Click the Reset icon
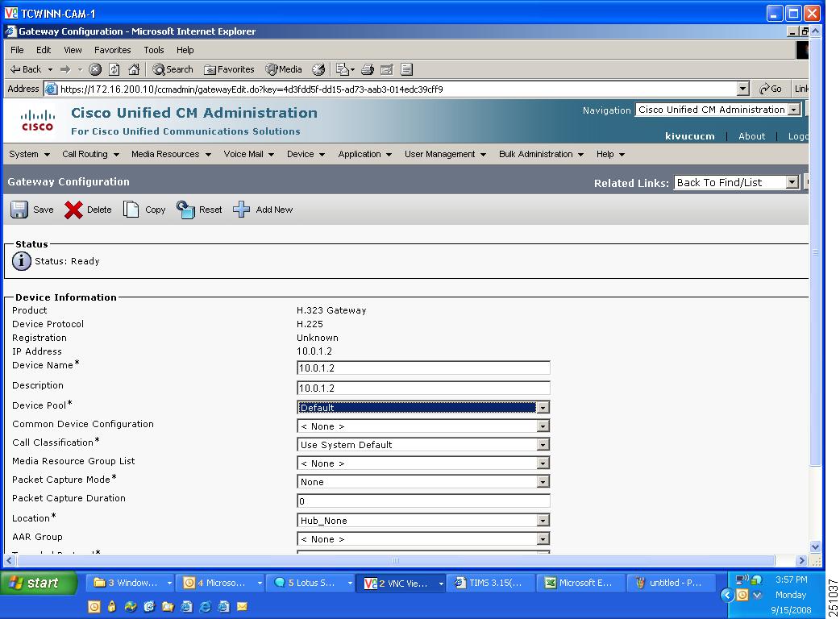Viewport: 840px width, 619px height. (185, 210)
